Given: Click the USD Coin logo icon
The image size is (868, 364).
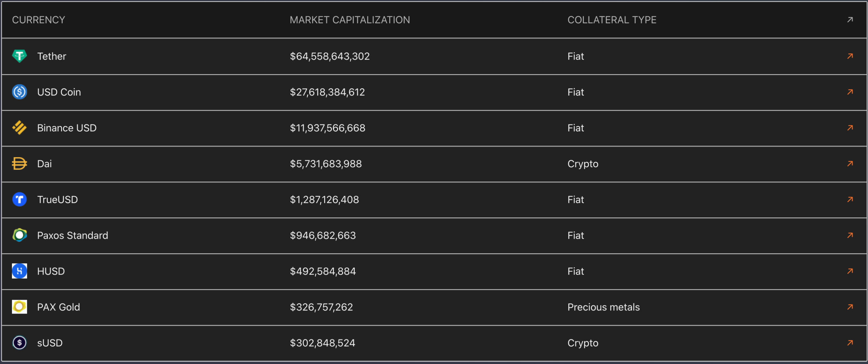Looking at the screenshot, I should 19,92.
